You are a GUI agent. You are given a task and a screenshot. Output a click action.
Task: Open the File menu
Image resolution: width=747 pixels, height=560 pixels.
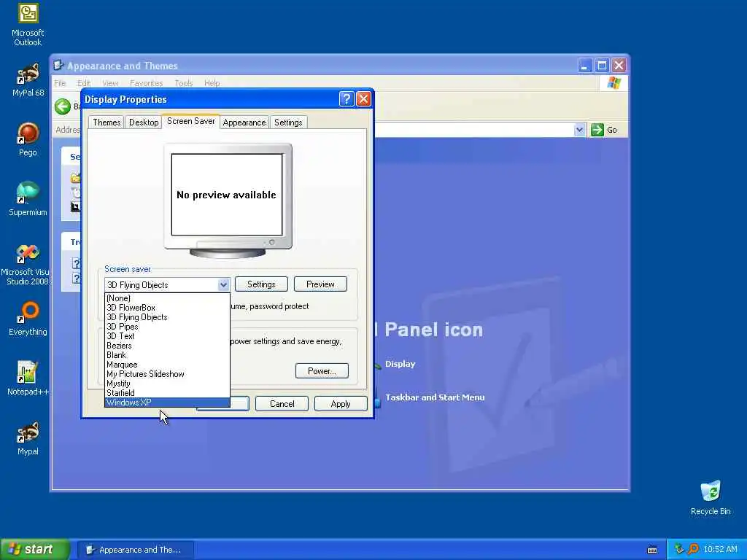(x=60, y=83)
